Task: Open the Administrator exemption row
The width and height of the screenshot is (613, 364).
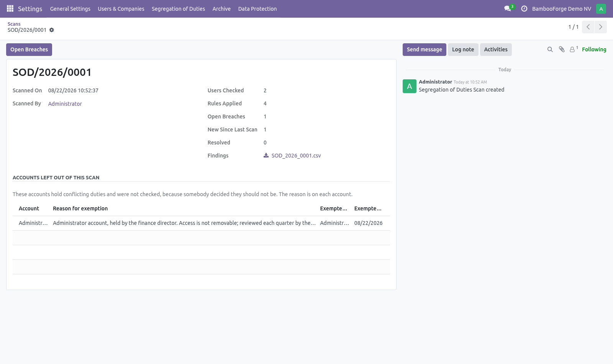Action: point(201,223)
